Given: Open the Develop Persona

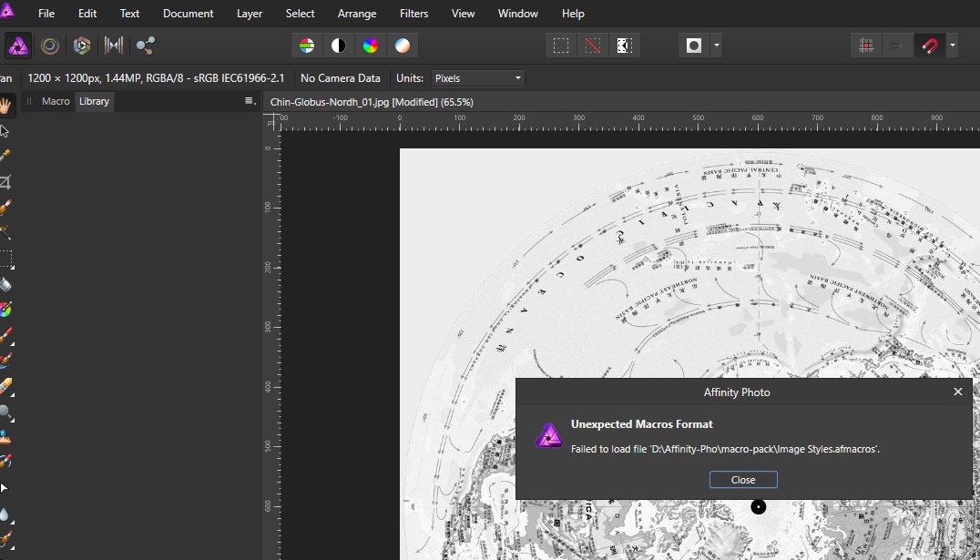Looking at the screenshot, I should [x=82, y=46].
